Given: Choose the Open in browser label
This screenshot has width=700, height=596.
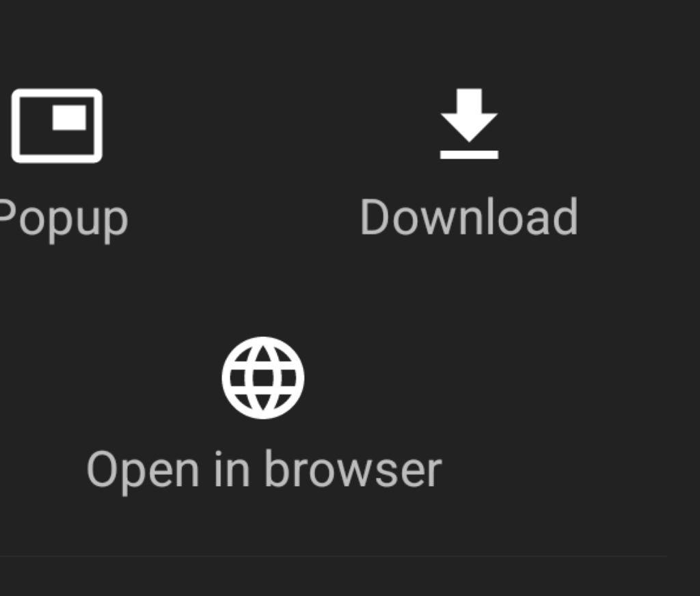Looking at the screenshot, I should coord(265,470).
